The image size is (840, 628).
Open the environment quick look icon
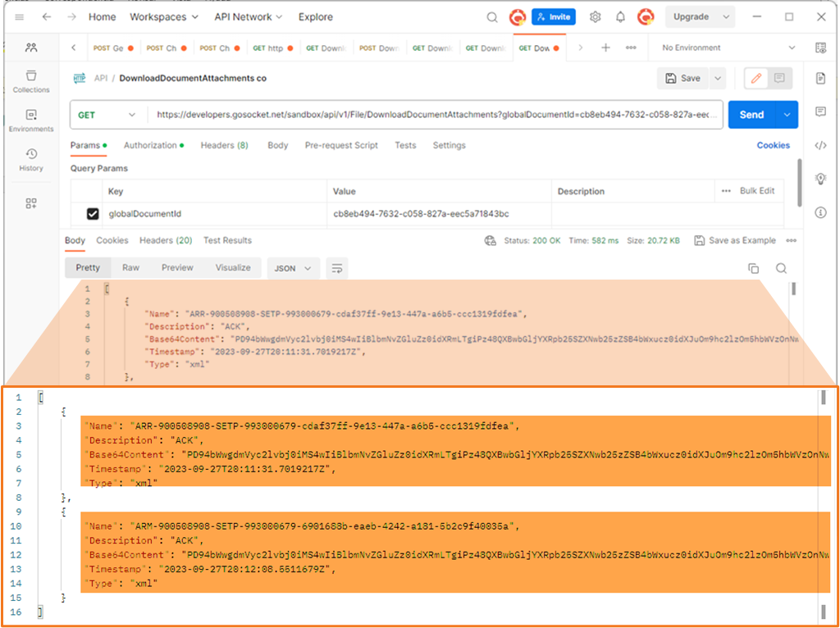(x=820, y=48)
